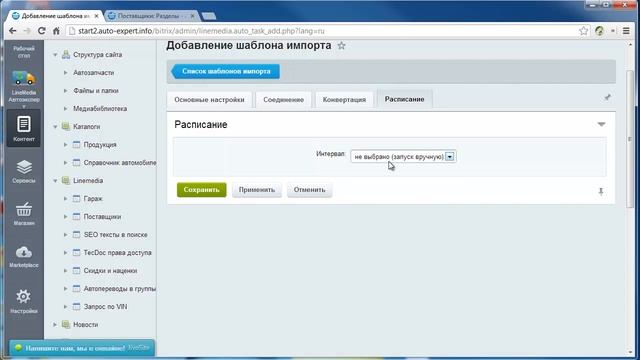Screen dimensions: 640x360
Task: Add page to favorites star beside title
Action: [x=342, y=46]
